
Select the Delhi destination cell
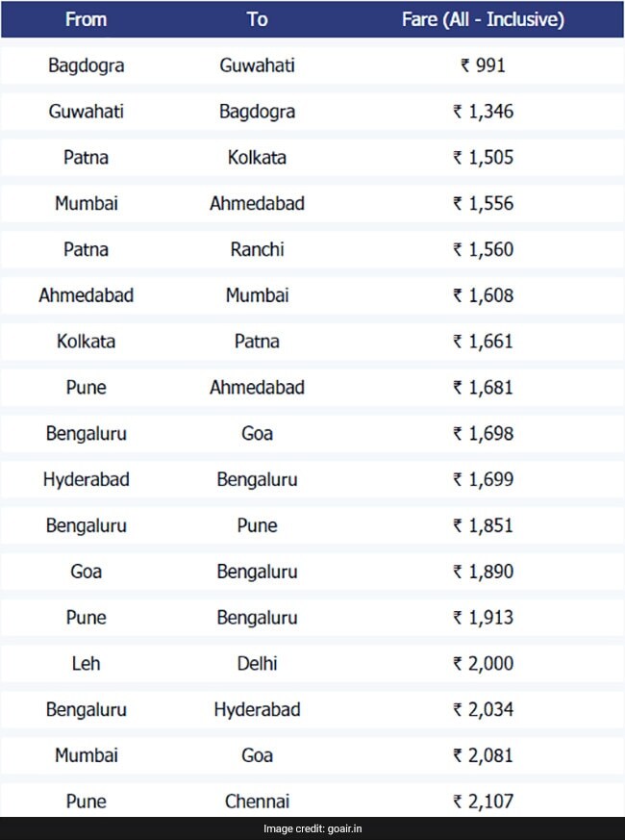click(x=257, y=663)
